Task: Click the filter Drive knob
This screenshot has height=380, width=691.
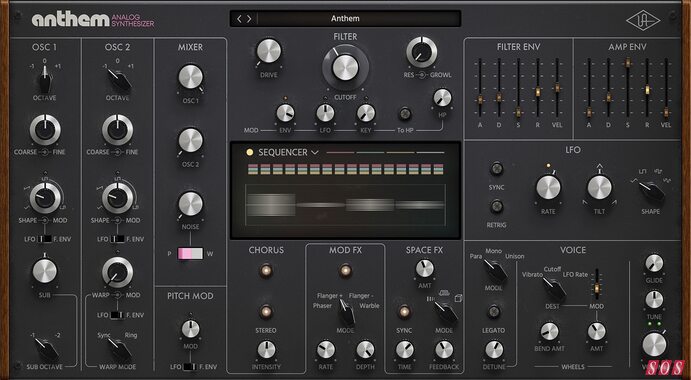Action: point(268,51)
